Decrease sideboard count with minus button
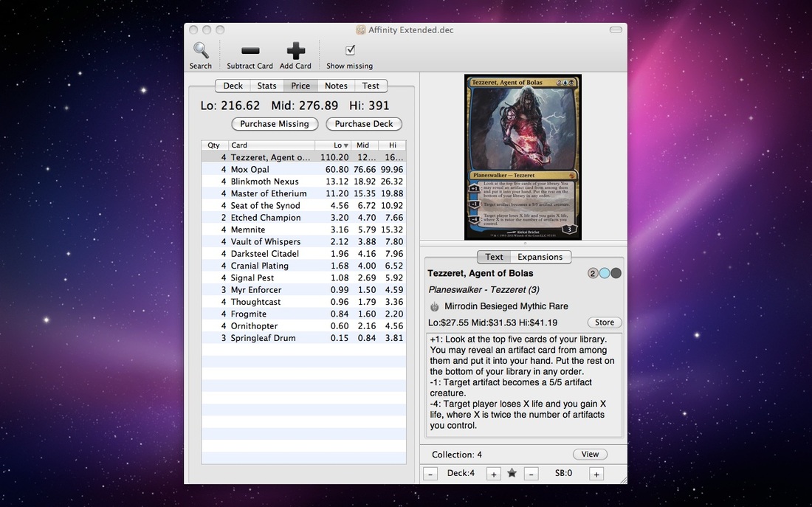 [x=531, y=474]
